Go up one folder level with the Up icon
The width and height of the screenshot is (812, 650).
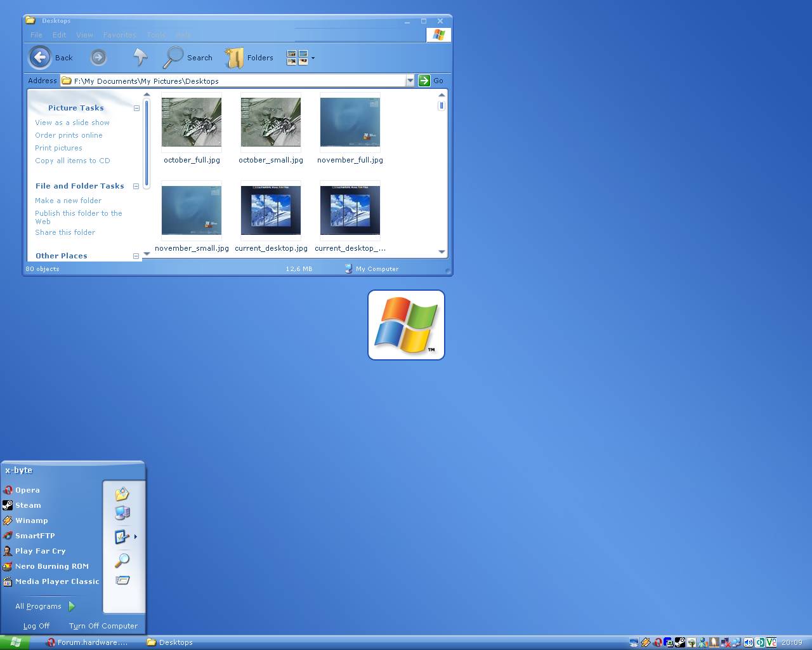pos(140,57)
